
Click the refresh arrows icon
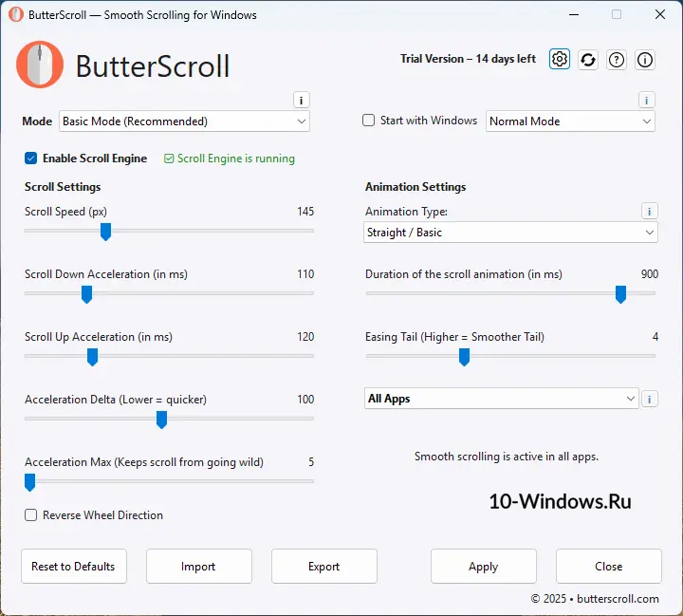click(x=588, y=60)
